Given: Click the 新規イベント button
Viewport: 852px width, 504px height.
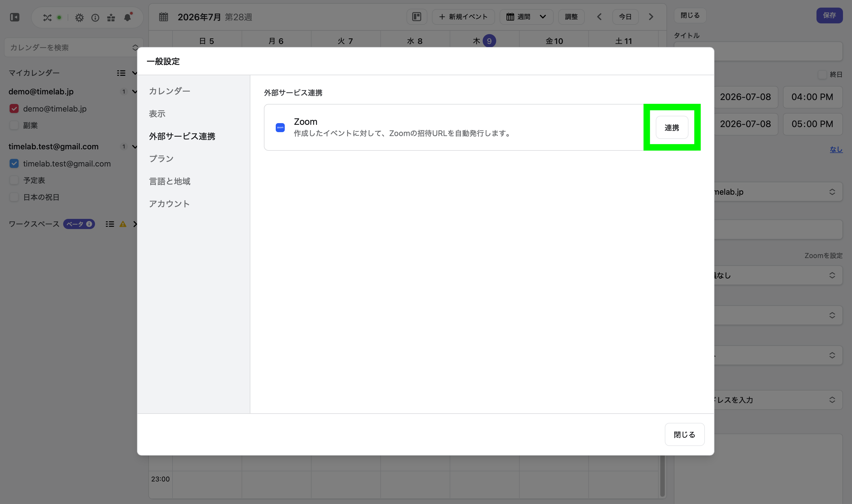Looking at the screenshot, I should [463, 17].
